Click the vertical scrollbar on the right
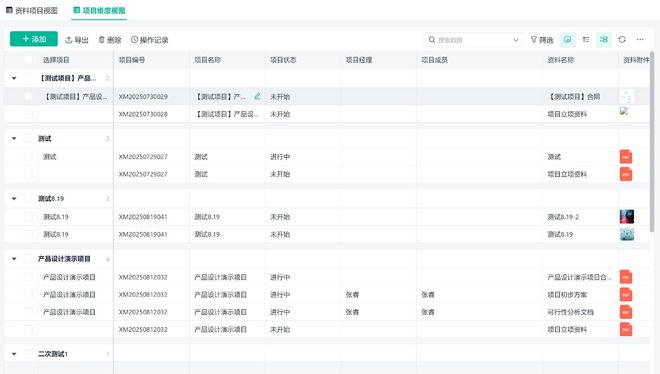Image resolution: width=660 pixels, height=374 pixels. 652,142
